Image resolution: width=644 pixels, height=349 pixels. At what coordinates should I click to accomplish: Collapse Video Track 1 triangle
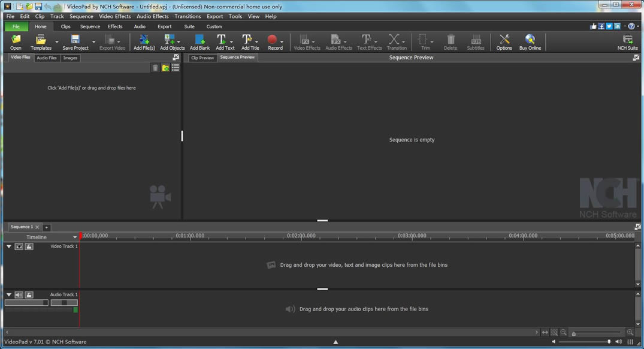click(x=8, y=246)
